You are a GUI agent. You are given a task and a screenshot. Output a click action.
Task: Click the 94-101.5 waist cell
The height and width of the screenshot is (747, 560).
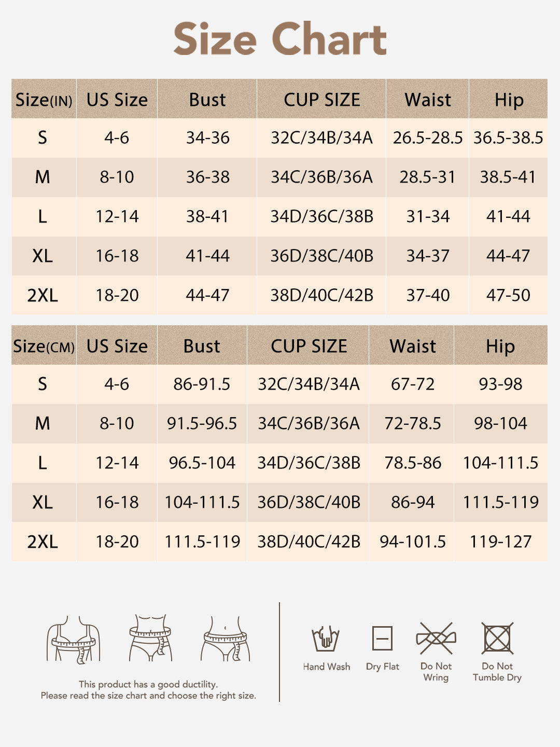[412, 542]
